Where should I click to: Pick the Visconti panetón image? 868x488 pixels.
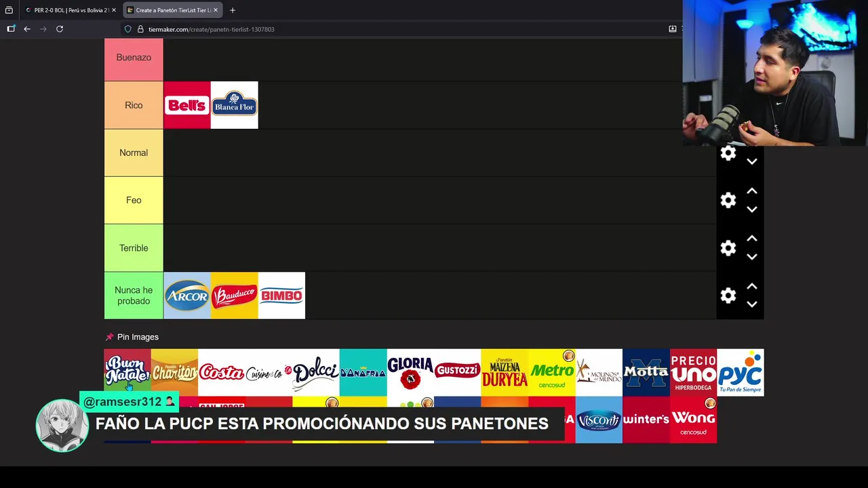599,420
